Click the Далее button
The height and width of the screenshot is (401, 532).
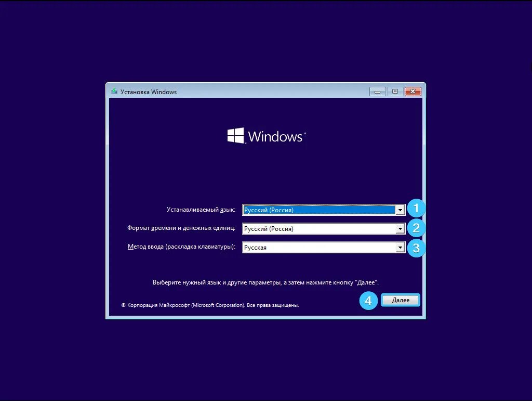pyautogui.click(x=401, y=300)
